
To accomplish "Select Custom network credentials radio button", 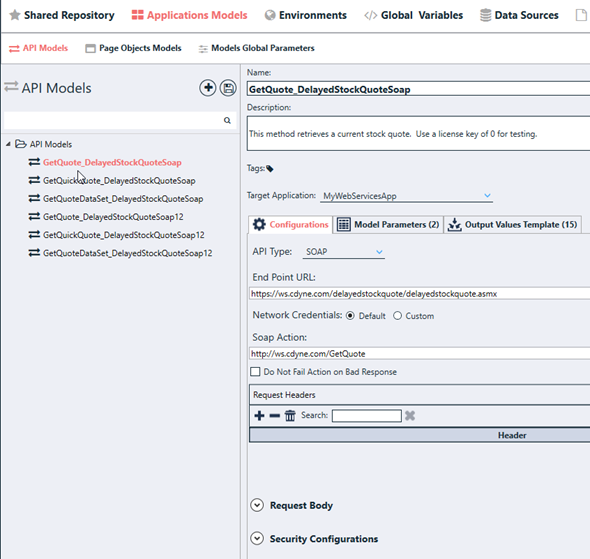I will 397,316.
